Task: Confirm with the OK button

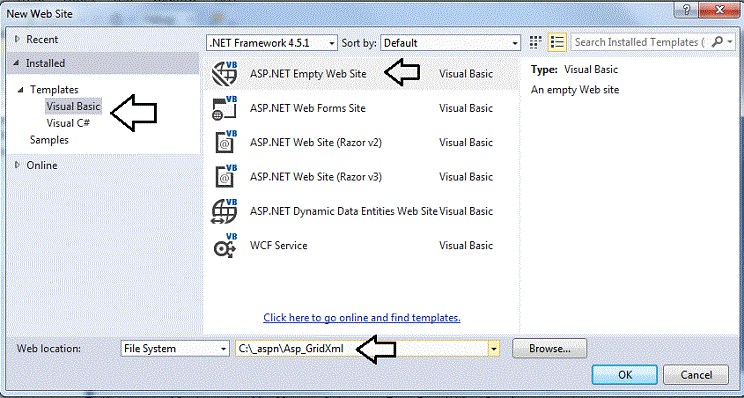Action: (x=625, y=375)
